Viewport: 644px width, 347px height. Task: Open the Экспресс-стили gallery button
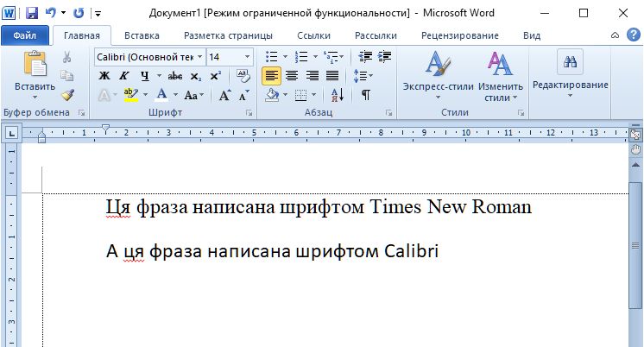437,74
